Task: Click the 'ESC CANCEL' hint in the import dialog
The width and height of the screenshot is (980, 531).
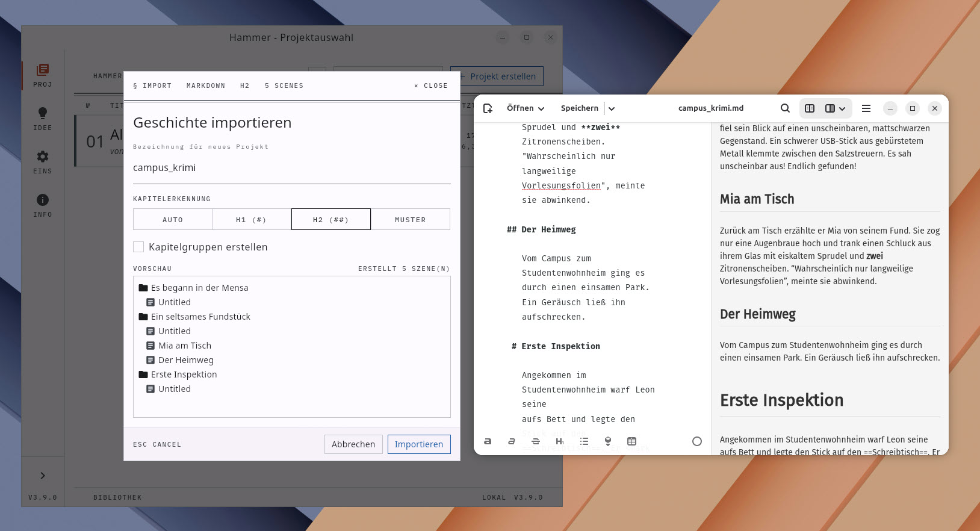Action: pyautogui.click(x=157, y=444)
